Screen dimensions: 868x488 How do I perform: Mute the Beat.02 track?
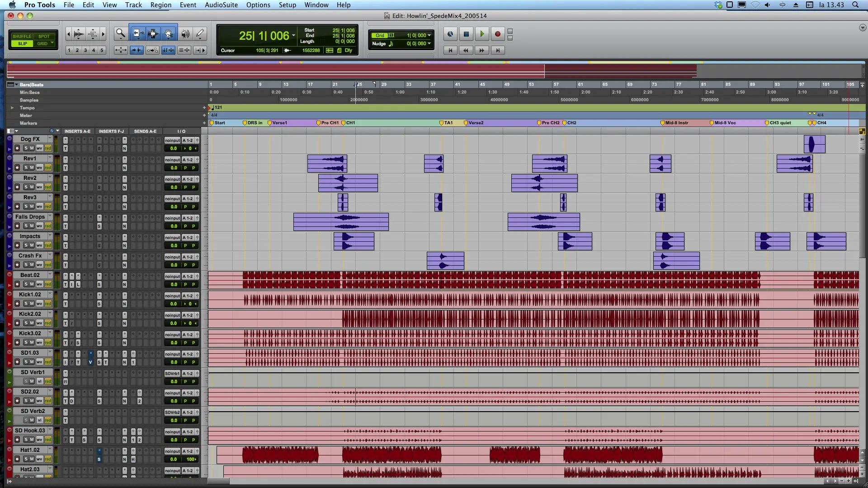tap(32, 284)
